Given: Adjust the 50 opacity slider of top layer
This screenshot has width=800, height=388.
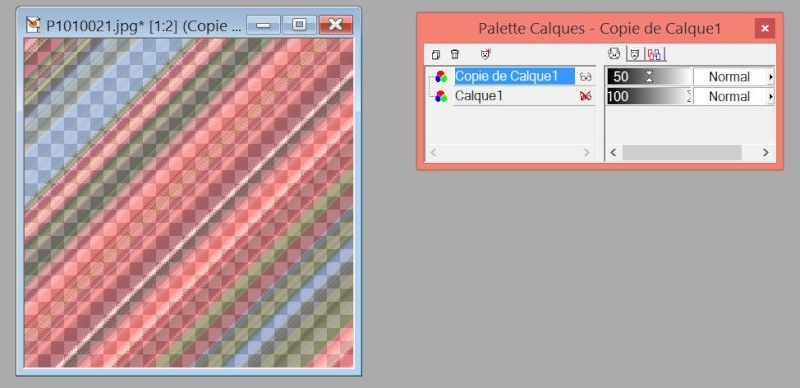Looking at the screenshot, I should coord(649,77).
